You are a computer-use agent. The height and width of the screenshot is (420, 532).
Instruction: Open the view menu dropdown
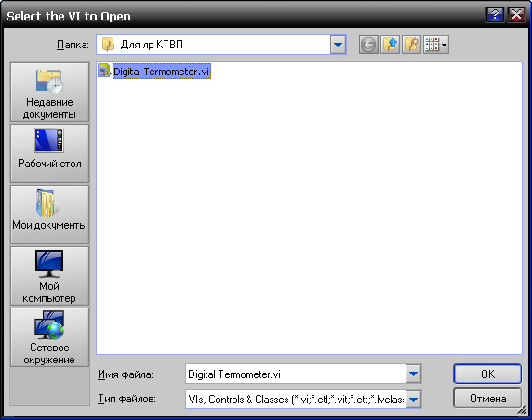tap(436, 45)
